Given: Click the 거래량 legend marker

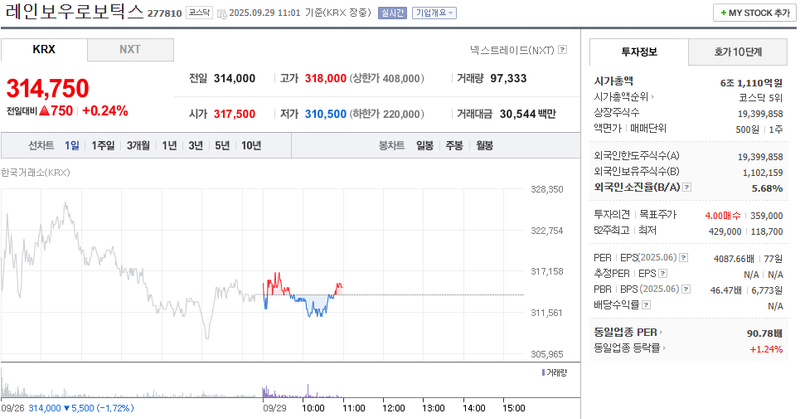Looking at the screenshot, I should click(543, 373).
